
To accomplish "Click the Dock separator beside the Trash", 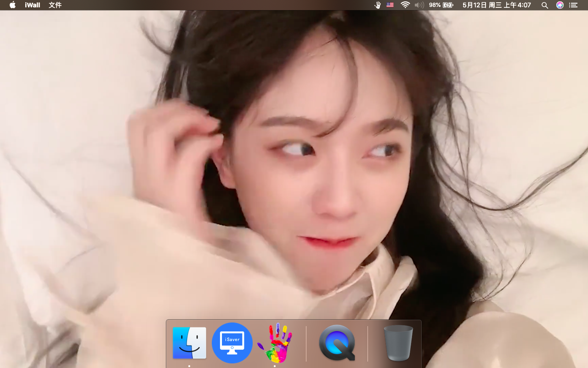I will tap(367, 343).
